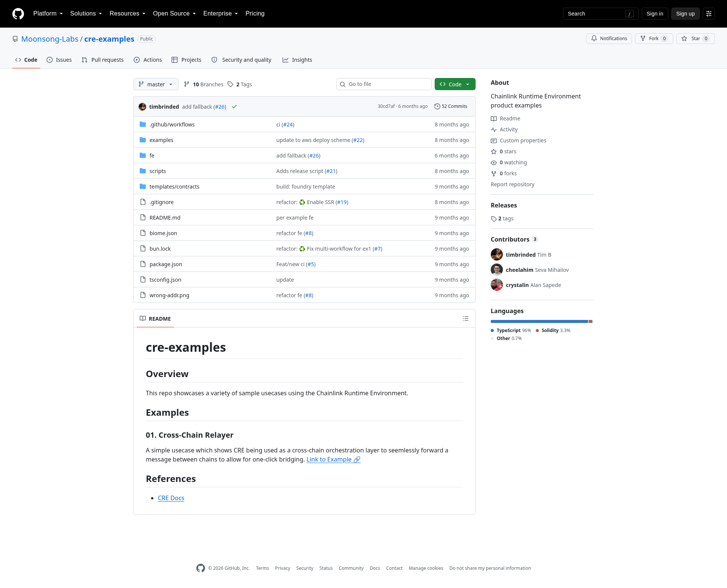Open the fe folder icon
This screenshot has height=588, width=727.
[x=143, y=156]
